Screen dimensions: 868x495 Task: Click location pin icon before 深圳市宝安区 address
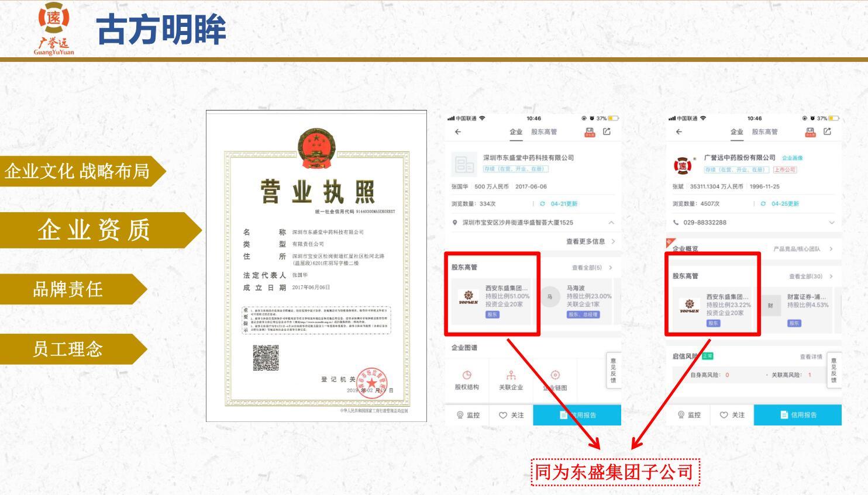pyautogui.click(x=455, y=223)
